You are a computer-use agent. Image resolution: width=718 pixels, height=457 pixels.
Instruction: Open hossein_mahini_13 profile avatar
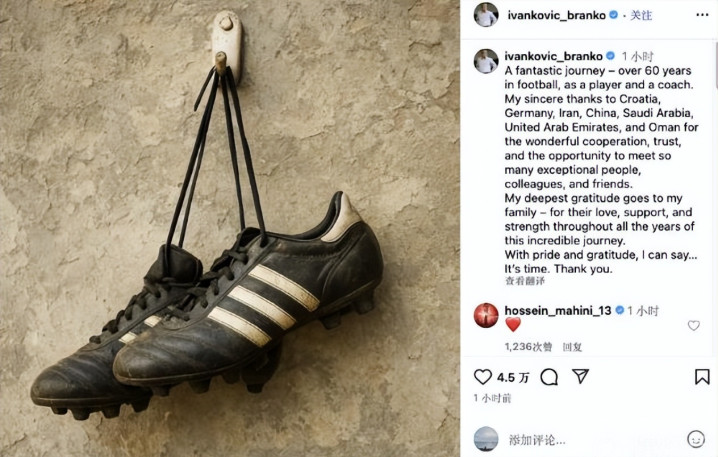tap(486, 315)
